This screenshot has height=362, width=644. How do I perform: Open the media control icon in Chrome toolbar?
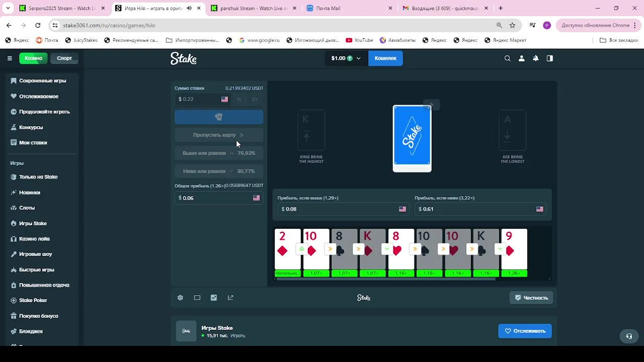click(532, 25)
